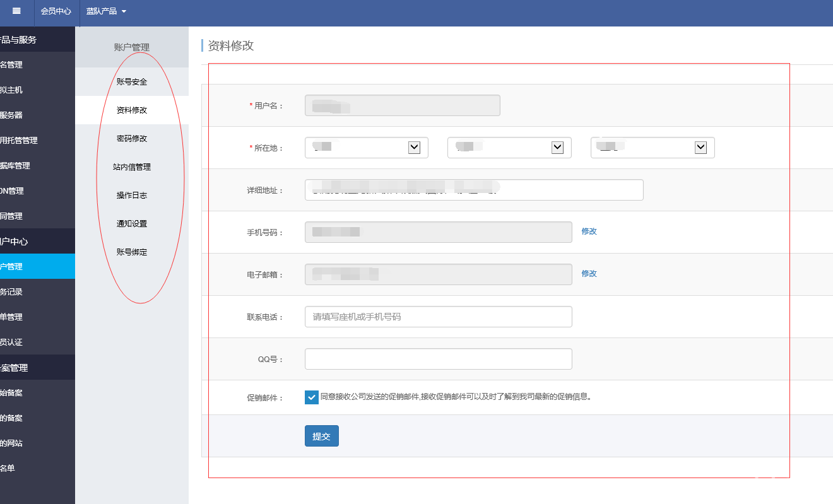Click 修改 link next to 电子邮箱
This screenshot has height=504, width=833.
click(589, 274)
